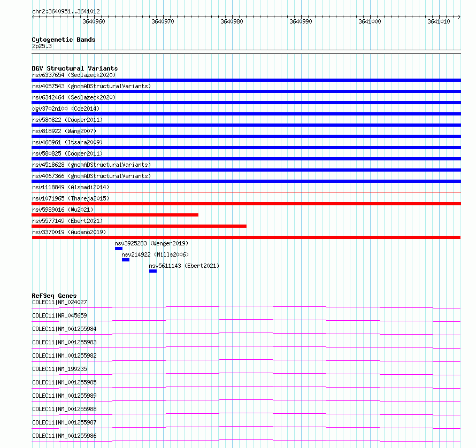Open the COLEC11|NM_001255989 gene label

click(x=64, y=396)
